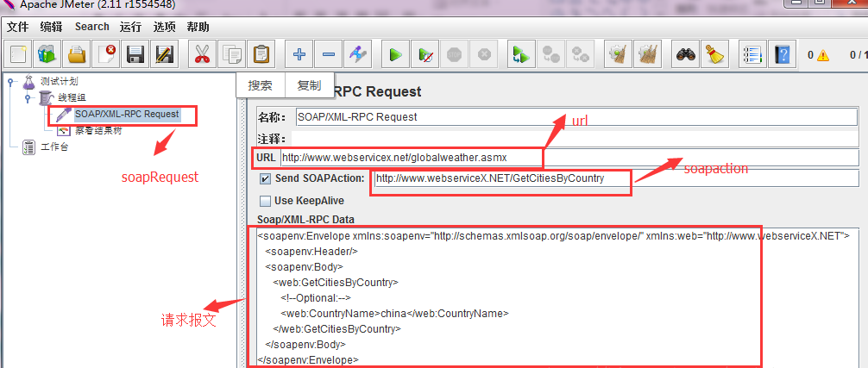Image resolution: width=868 pixels, height=368 pixels.
Task: Open the Function helper dialog icon
Action: point(753,54)
